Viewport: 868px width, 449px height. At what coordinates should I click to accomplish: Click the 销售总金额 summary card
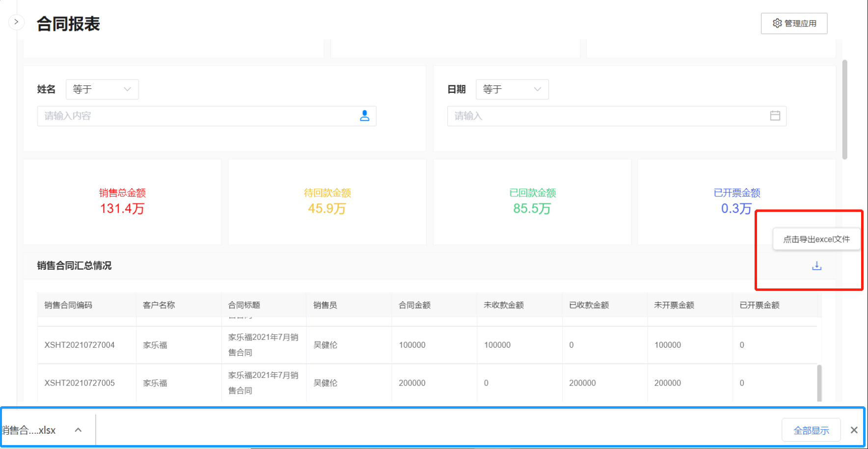pyautogui.click(x=122, y=202)
